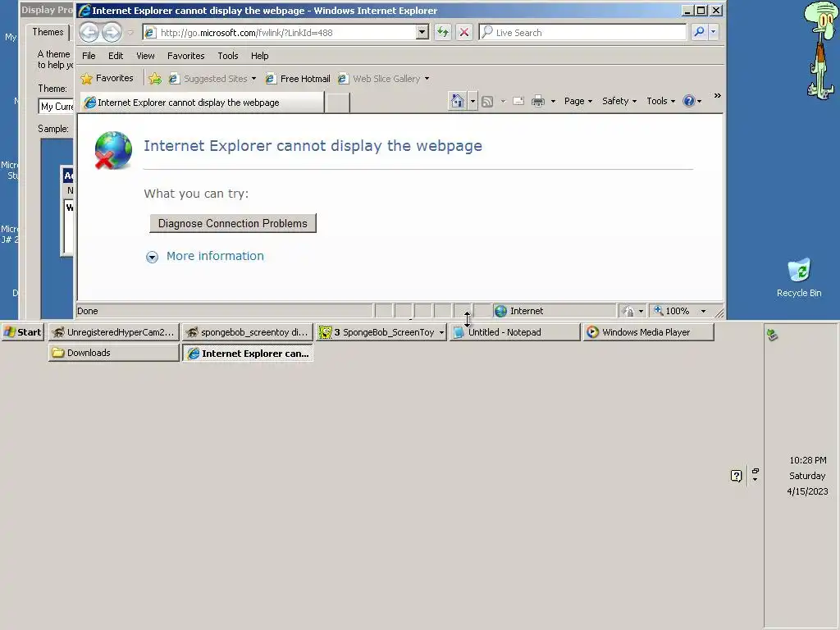Viewport: 840px width, 630px height.
Task: Switch to Windows Media Player taskbar item
Action: 650,332
